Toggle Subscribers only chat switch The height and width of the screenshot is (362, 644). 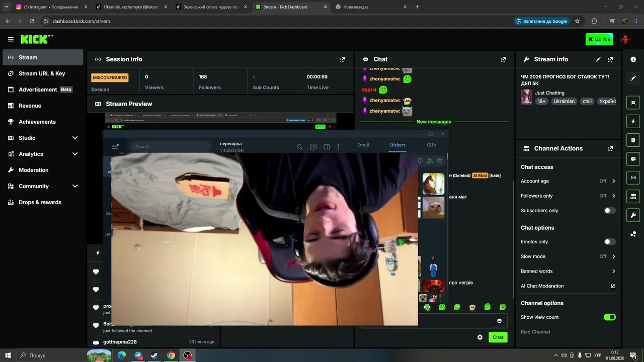point(609,211)
